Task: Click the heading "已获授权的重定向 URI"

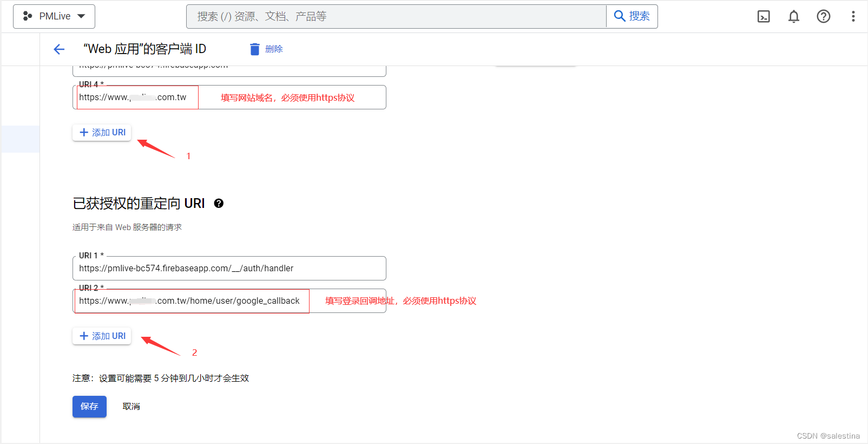Action: [x=139, y=204]
